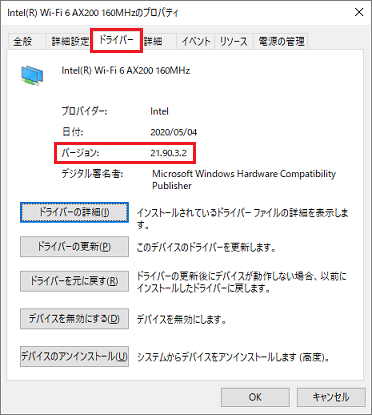Open the 詳細設定 tab

(70, 42)
